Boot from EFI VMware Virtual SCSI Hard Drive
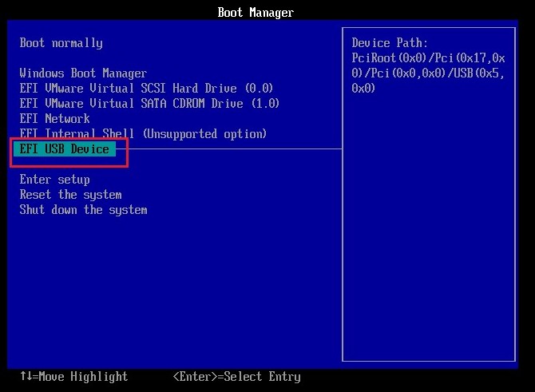This screenshot has height=392, width=535. tap(146, 89)
